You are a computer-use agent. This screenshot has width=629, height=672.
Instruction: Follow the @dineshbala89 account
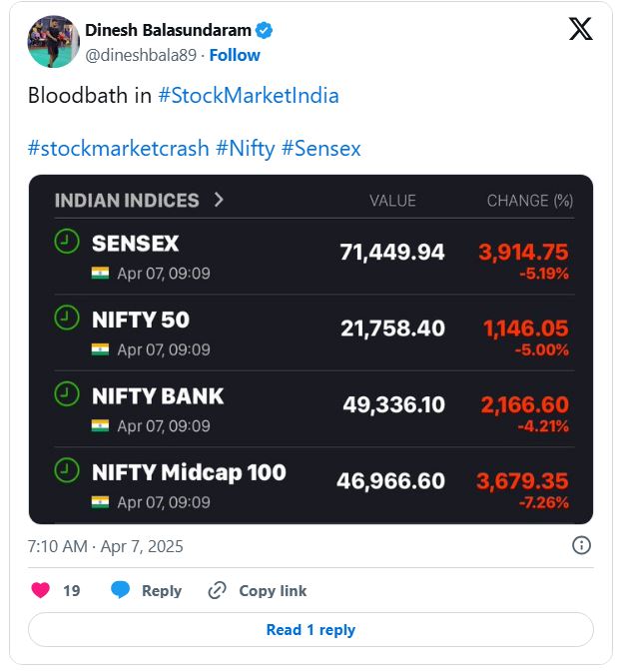point(235,55)
